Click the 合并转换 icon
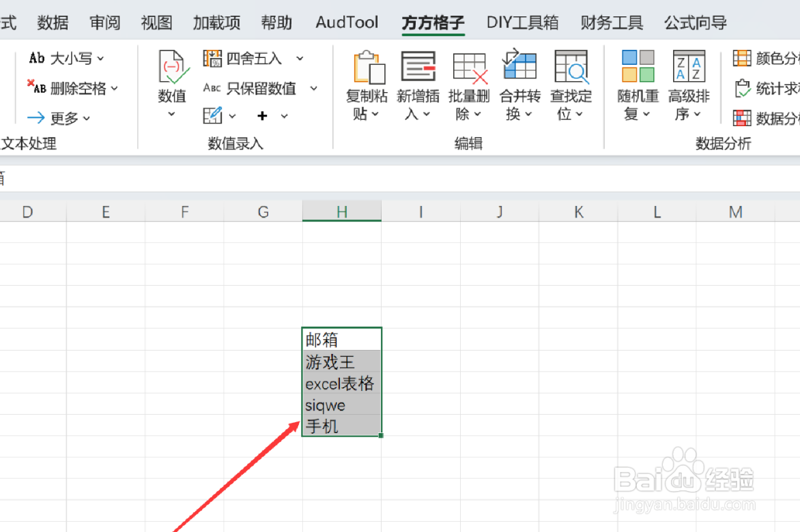 pos(519,64)
